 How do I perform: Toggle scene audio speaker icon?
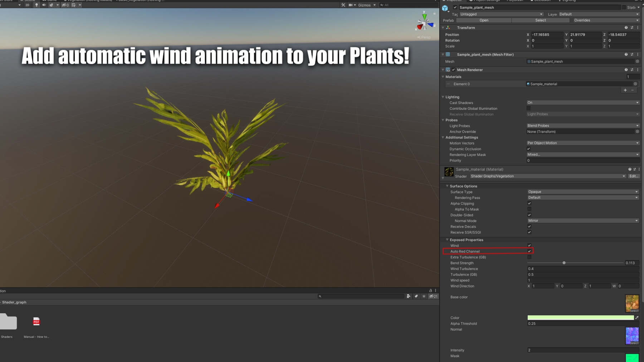pyautogui.click(x=44, y=5)
